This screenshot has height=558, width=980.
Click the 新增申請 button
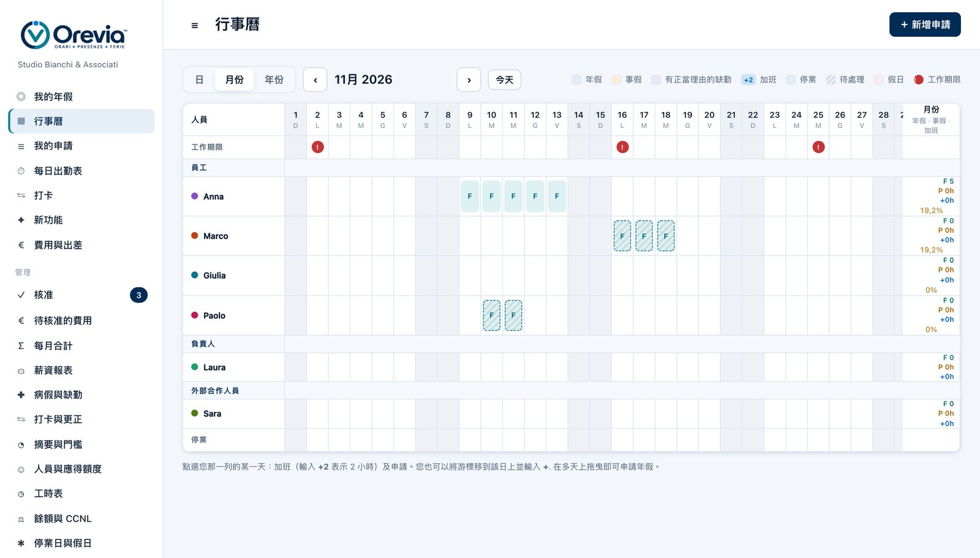click(925, 25)
